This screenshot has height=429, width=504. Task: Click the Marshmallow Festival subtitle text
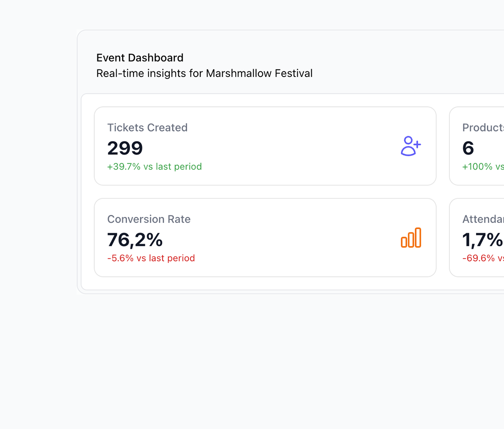[x=204, y=73]
